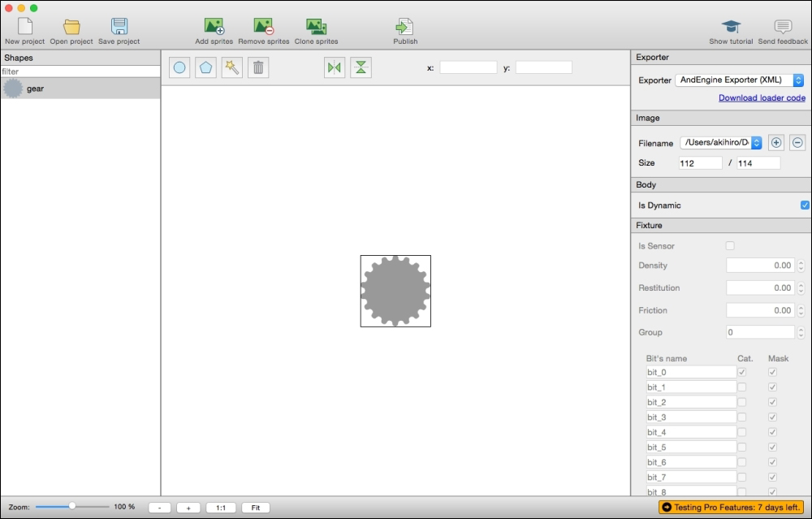
Task: Open the Exporter dropdown
Action: (739, 80)
